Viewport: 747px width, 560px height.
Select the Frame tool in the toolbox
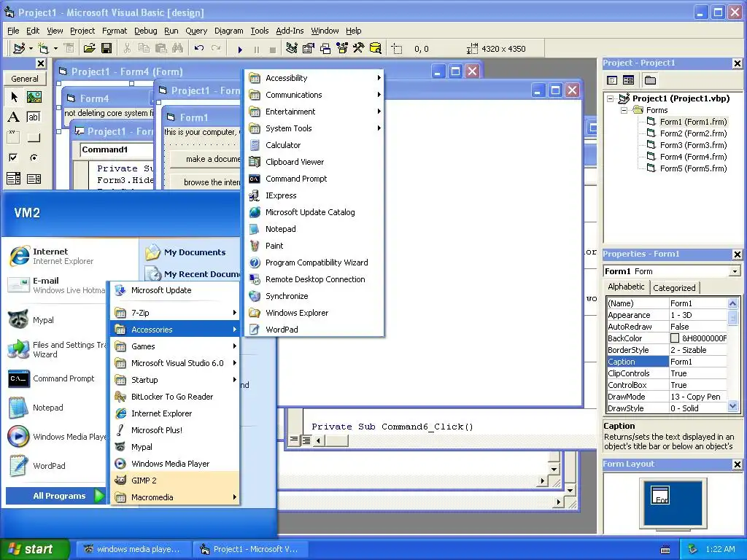[x=14, y=138]
